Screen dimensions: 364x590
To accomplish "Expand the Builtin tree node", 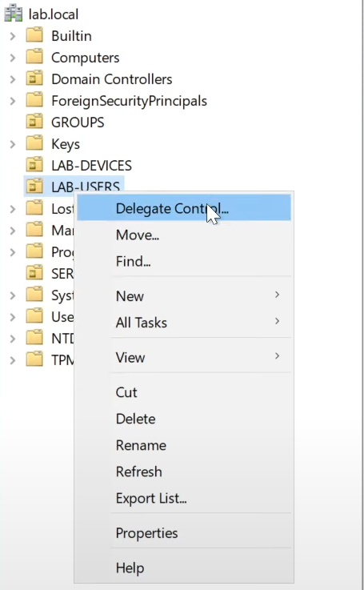I will tap(13, 36).
